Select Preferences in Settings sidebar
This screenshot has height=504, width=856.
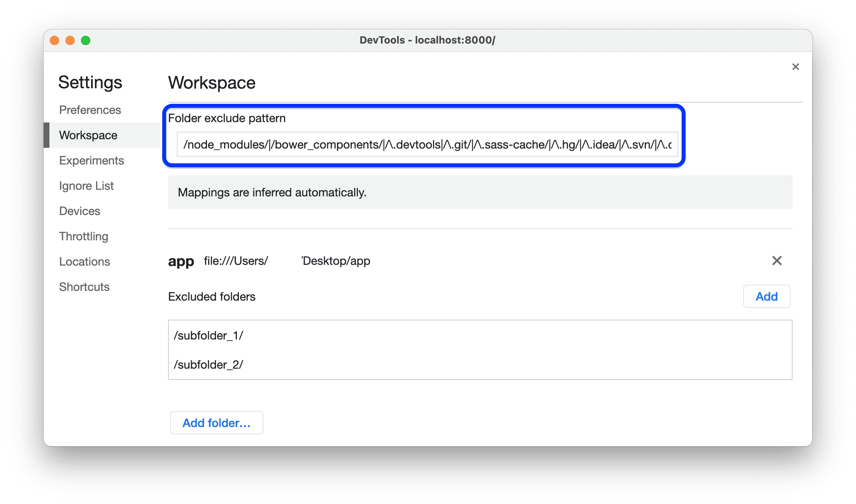coord(91,109)
